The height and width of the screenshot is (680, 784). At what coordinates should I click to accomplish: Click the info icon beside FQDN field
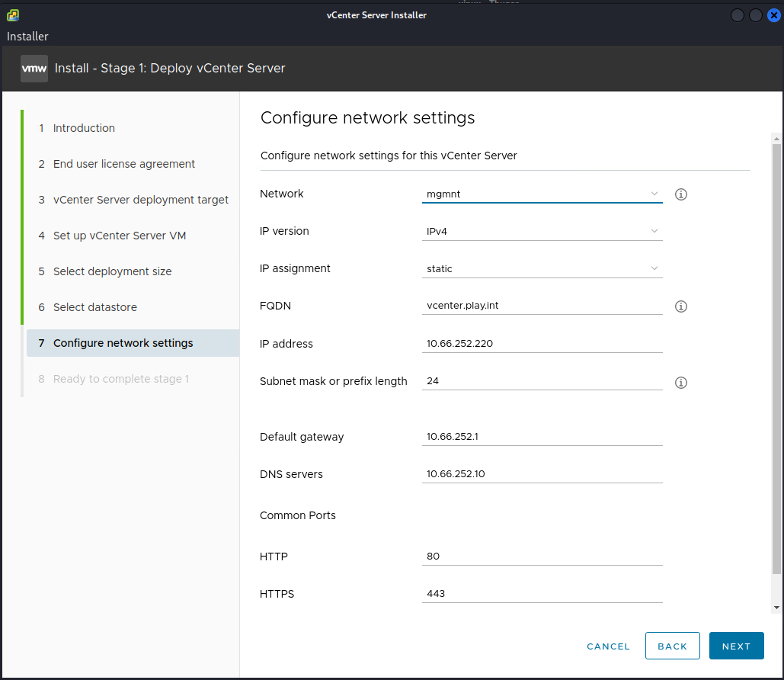[x=681, y=306]
